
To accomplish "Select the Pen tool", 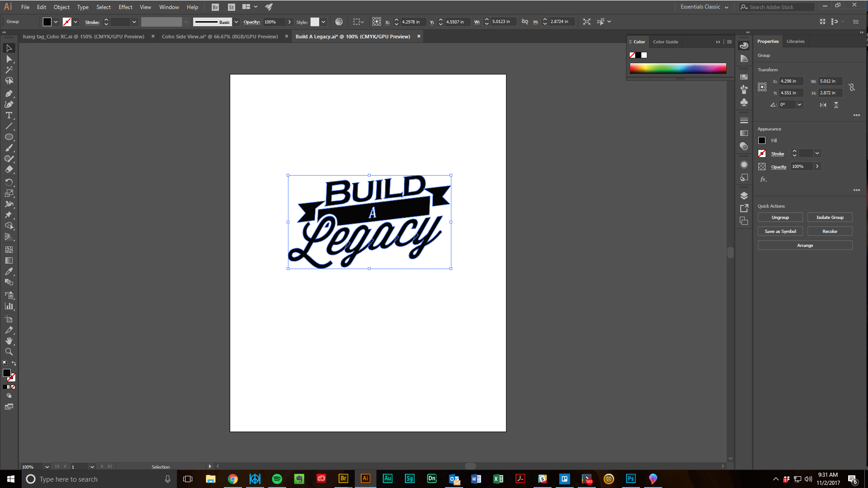I will click(9, 93).
